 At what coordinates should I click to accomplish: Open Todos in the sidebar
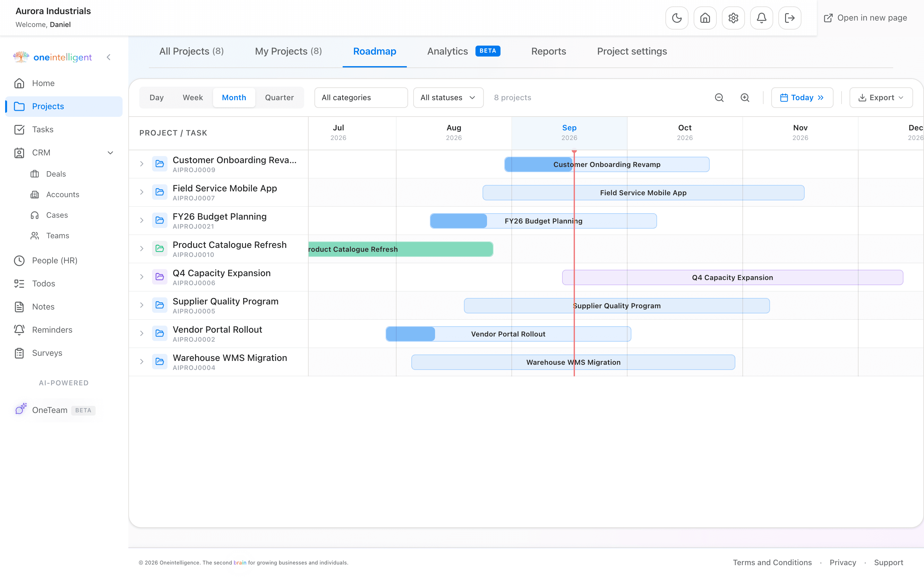[64, 284]
